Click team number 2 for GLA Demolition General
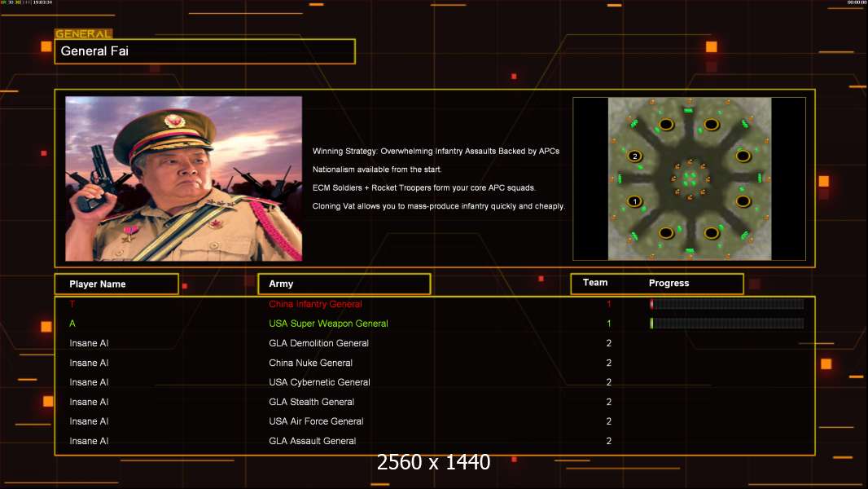The image size is (868, 489). [x=609, y=343]
